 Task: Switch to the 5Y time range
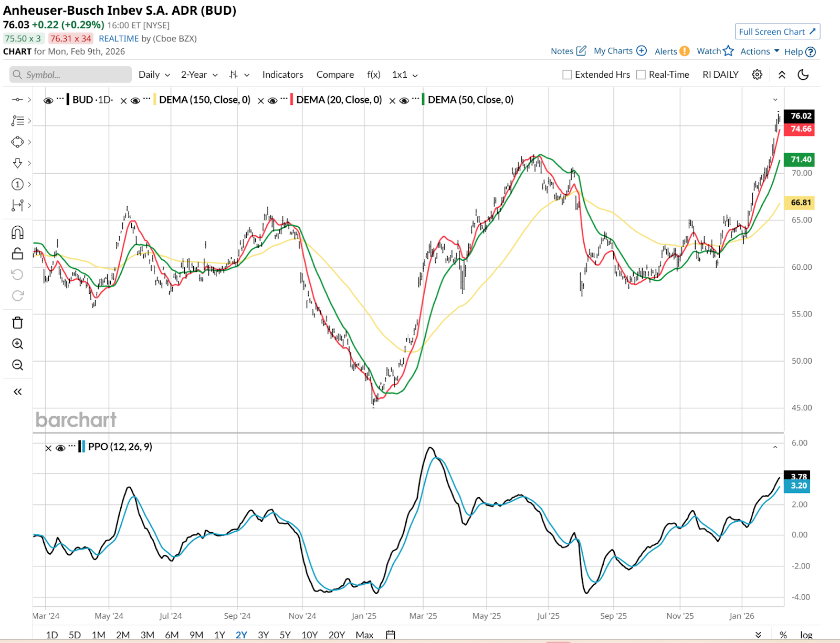coord(285,635)
